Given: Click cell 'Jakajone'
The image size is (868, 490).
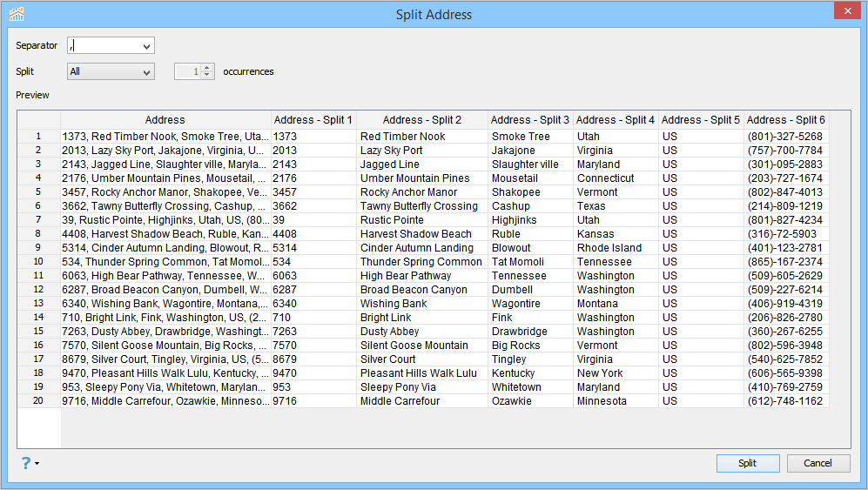Looking at the screenshot, I should 530,150.
